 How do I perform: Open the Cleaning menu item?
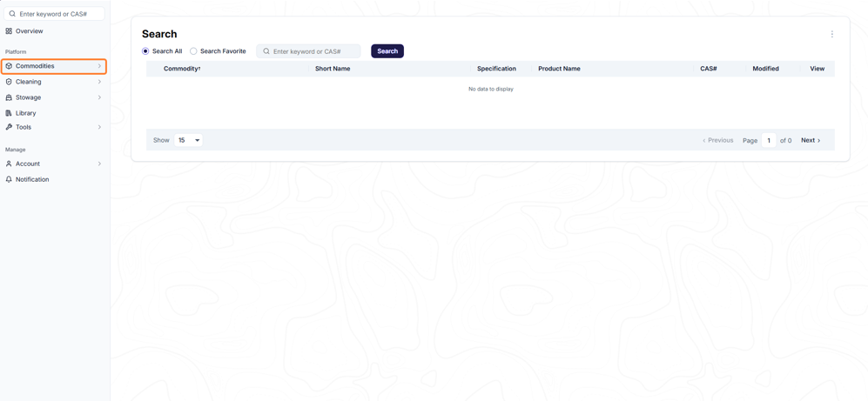pyautogui.click(x=54, y=81)
